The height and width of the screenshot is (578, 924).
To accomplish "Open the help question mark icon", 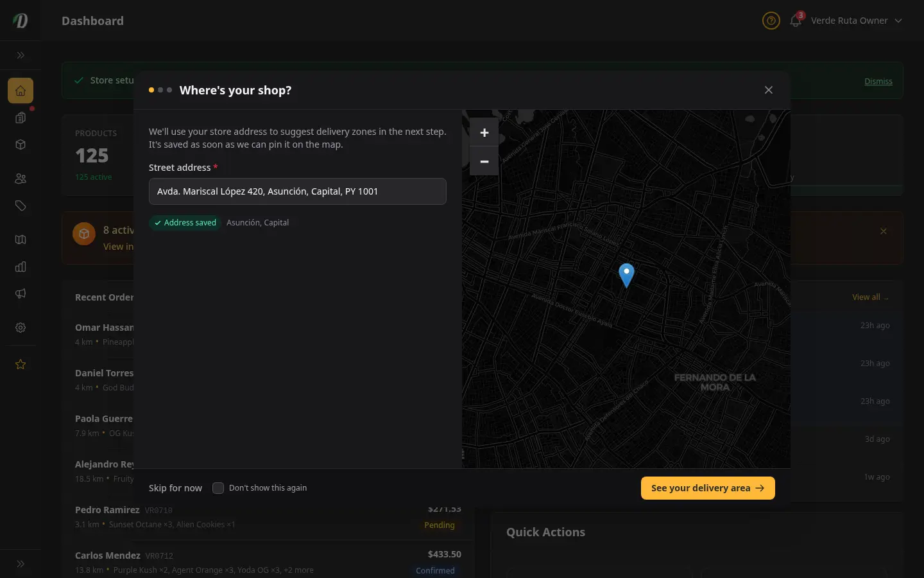I will 771,21.
